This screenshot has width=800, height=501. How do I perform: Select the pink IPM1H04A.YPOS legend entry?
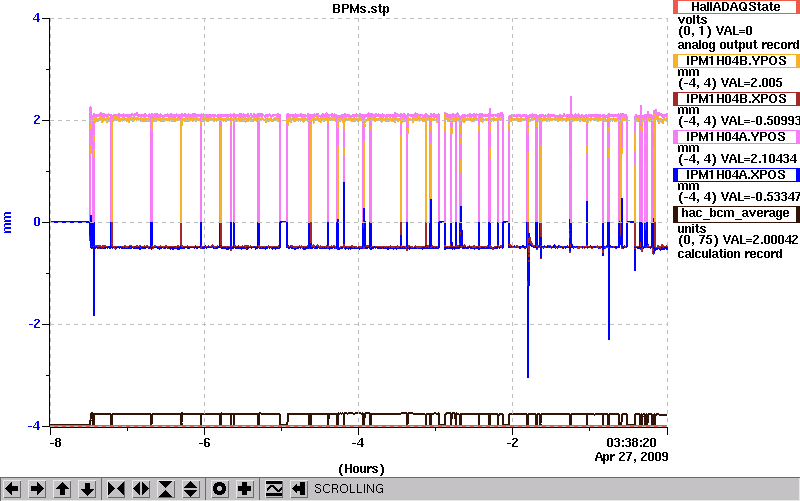pyautogui.click(x=736, y=137)
